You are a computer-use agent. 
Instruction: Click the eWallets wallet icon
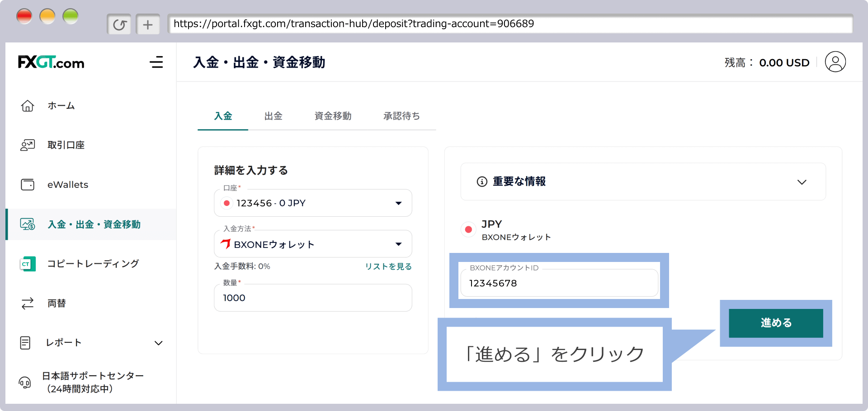click(x=28, y=184)
